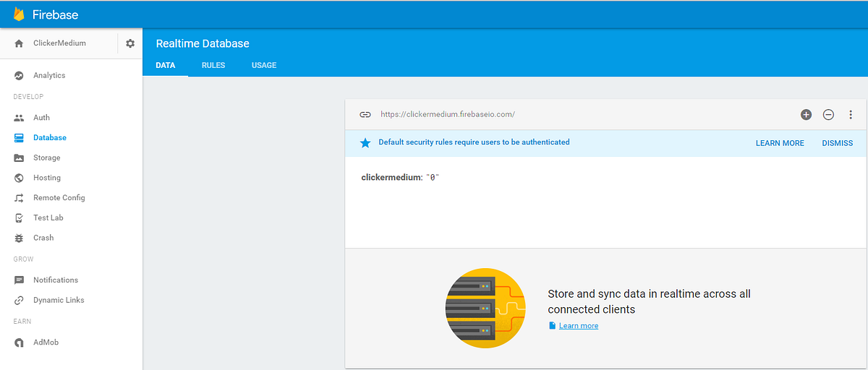868x370 pixels.
Task: Switch to the USAGE tab
Action: pyautogui.click(x=264, y=65)
